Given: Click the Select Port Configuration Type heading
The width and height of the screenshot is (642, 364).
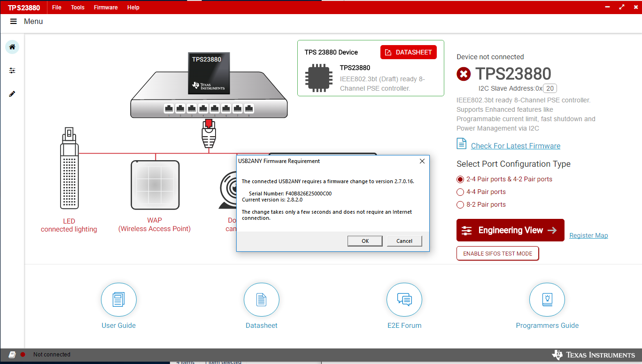Looking at the screenshot, I should pos(513,164).
